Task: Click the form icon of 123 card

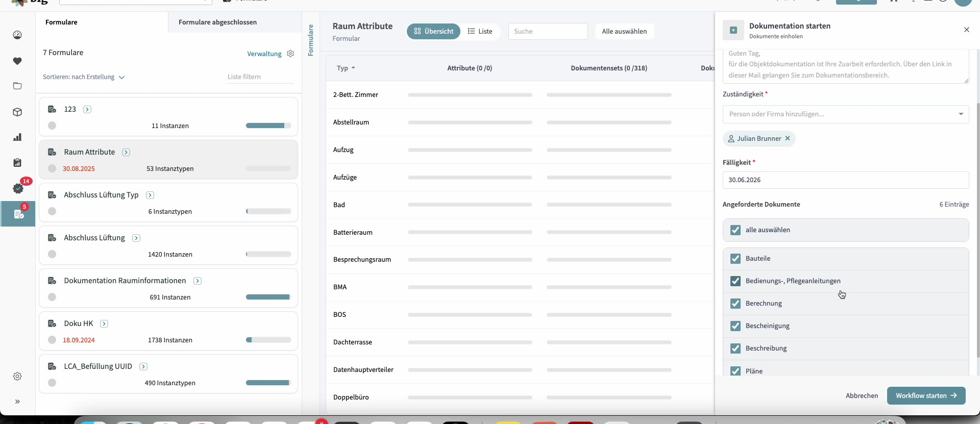Action: pyautogui.click(x=52, y=109)
